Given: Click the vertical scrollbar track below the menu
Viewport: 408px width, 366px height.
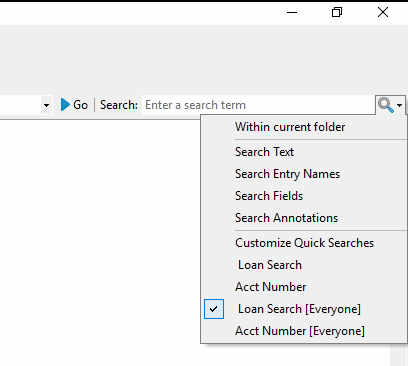Looking at the screenshot, I should pyautogui.click(x=399, y=355).
